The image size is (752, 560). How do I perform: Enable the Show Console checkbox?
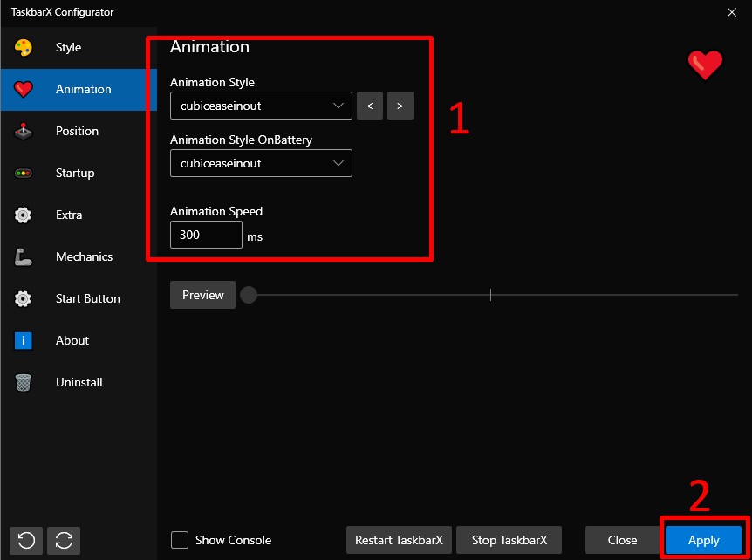tap(179, 540)
